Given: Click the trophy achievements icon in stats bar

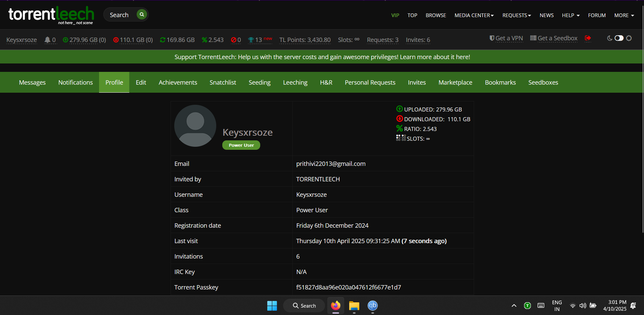Looking at the screenshot, I should pyautogui.click(x=251, y=40).
